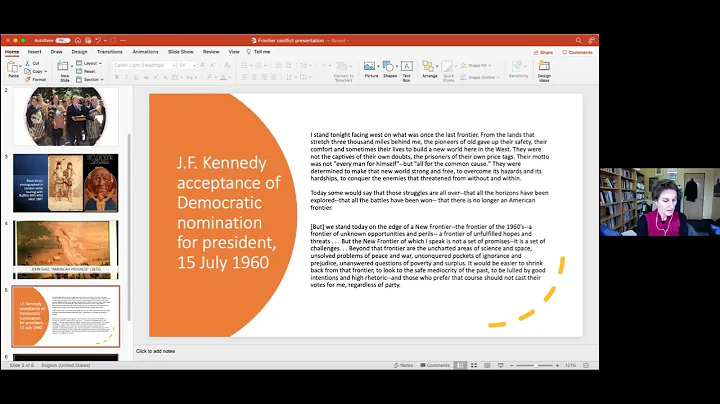This screenshot has height=404, width=720.
Task: Open the Undo history dropdown arrow
Action: point(105,40)
